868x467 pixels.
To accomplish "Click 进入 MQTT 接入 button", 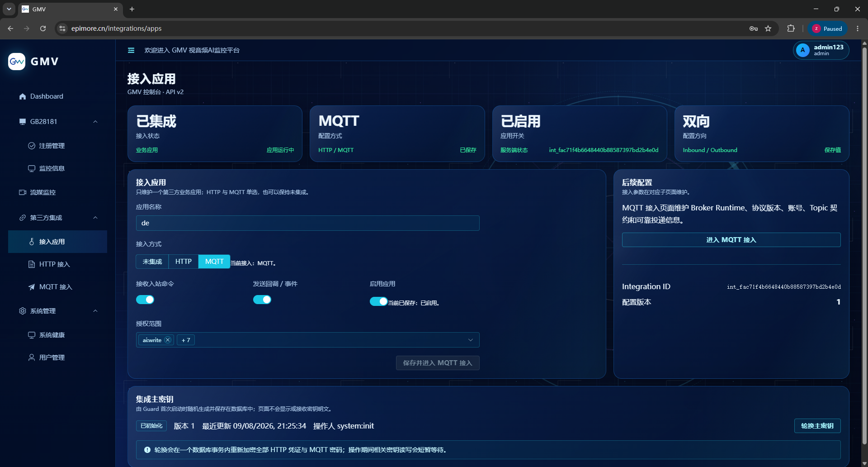I will click(x=731, y=240).
